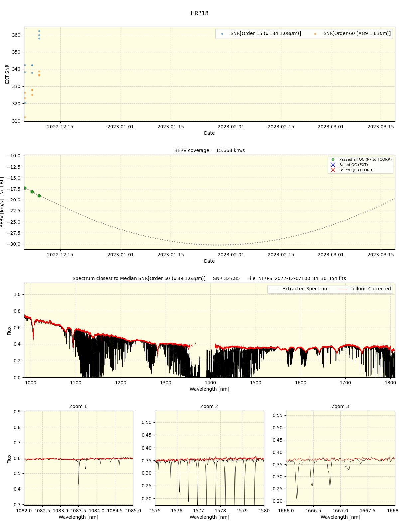Select the Failed QC (EXT) legend label
The height and width of the screenshot is (532, 399).
tap(353, 165)
